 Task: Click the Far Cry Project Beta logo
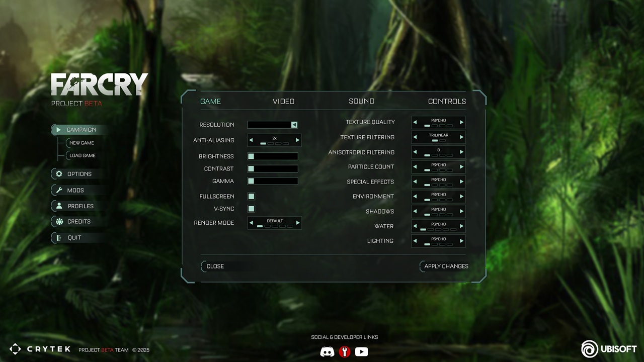[x=99, y=89]
